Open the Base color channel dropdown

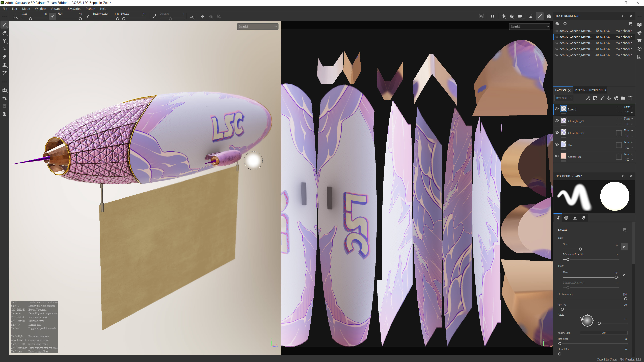564,98
